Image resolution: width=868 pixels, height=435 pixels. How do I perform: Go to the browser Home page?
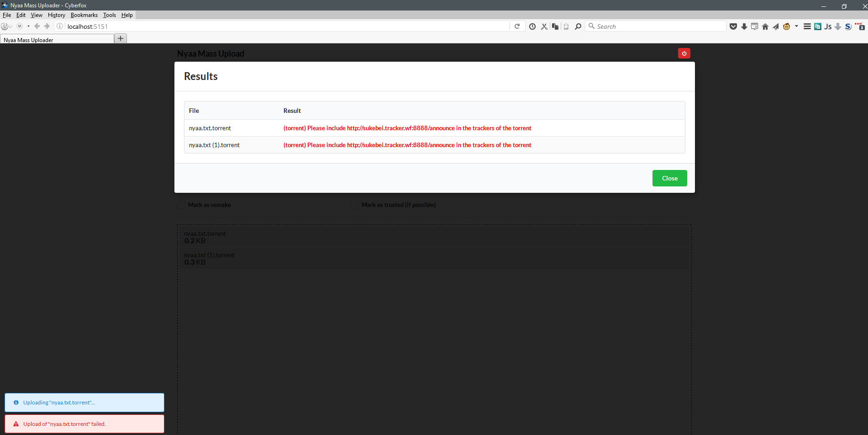(765, 27)
